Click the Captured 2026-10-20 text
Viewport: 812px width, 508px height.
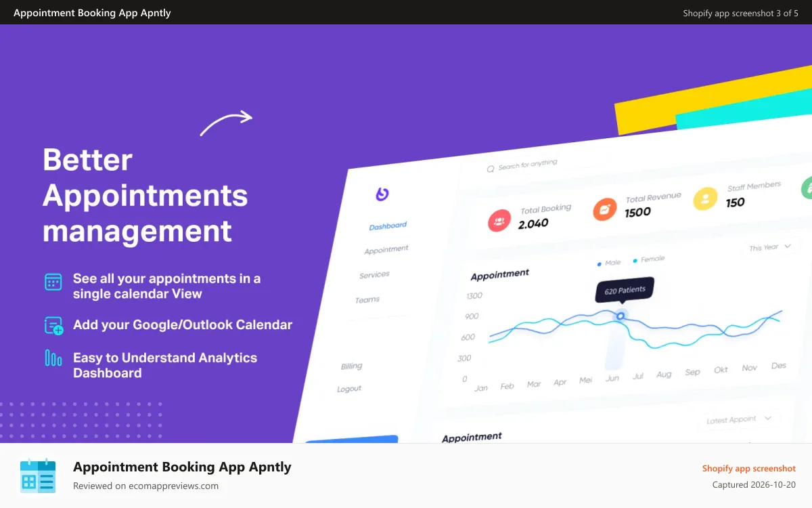tap(754, 485)
